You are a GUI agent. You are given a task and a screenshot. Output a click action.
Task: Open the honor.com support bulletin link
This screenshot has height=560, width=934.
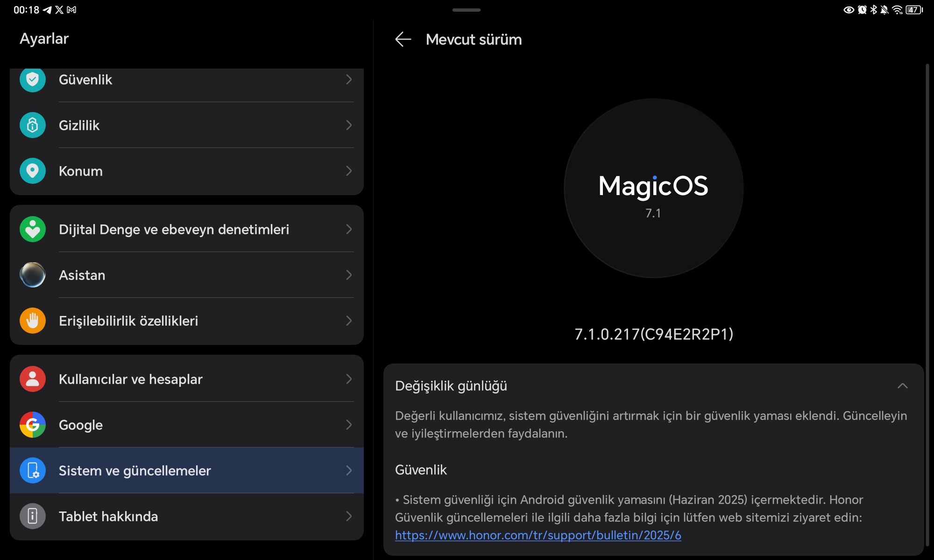(538, 535)
